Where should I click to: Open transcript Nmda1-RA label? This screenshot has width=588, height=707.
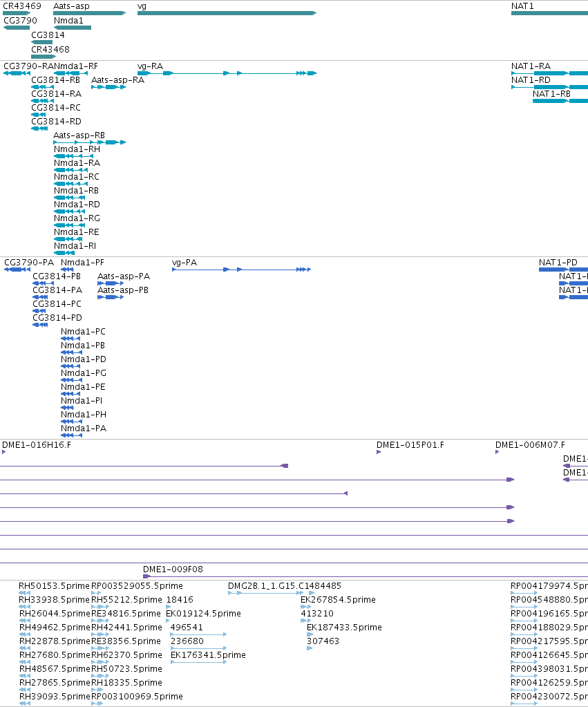point(77,163)
